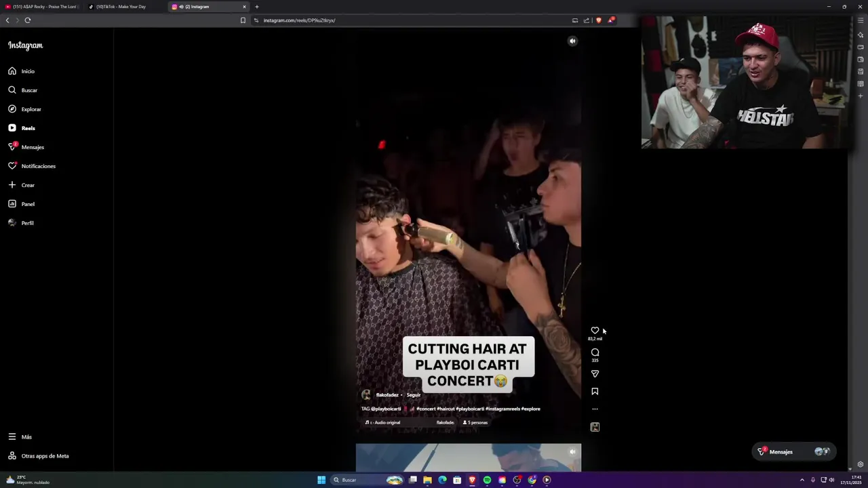Go to the Explorar section

coord(25,109)
